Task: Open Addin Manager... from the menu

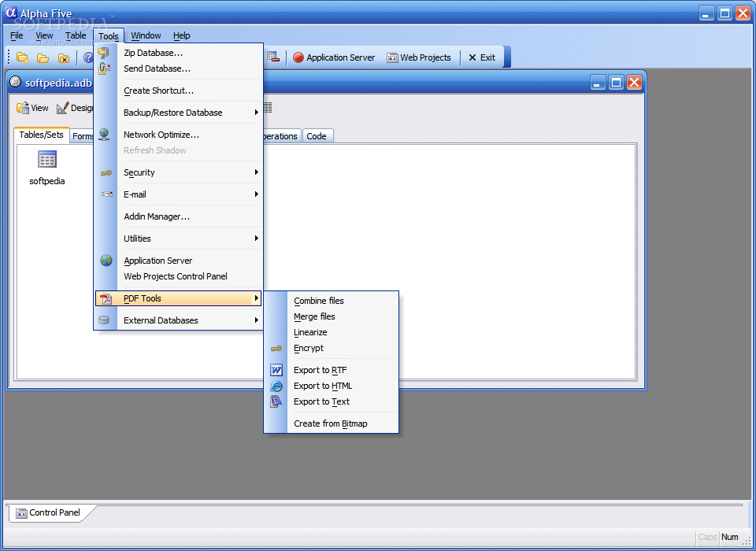Action: (179, 216)
